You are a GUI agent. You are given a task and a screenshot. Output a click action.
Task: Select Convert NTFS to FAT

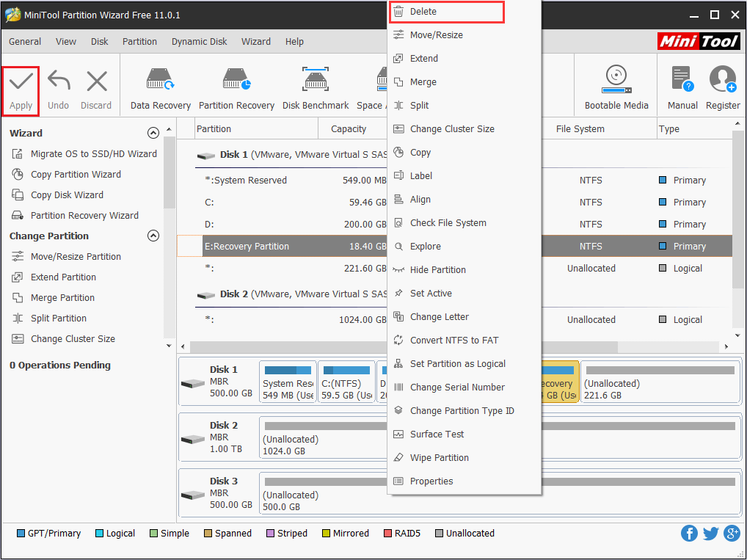tap(464, 341)
